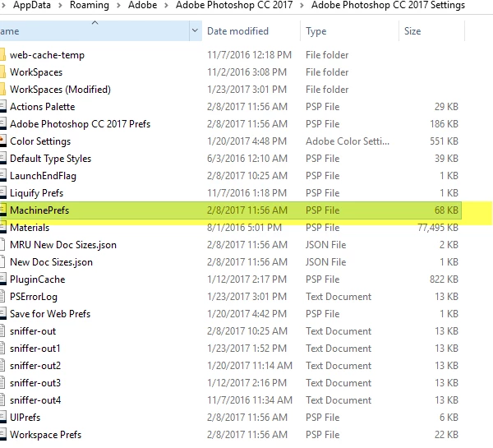The image size is (493, 448).
Task: Click the sniffer-out4 document icon
Action: point(2,400)
